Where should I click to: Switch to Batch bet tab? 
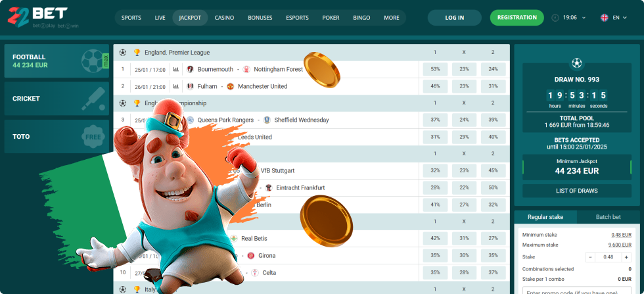tap(609, 216)
